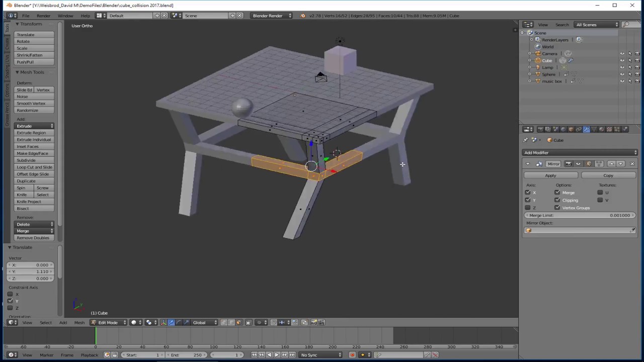Open the Mesh menu in viewport header
The image size is (644, 362).
tap(79, 322)
